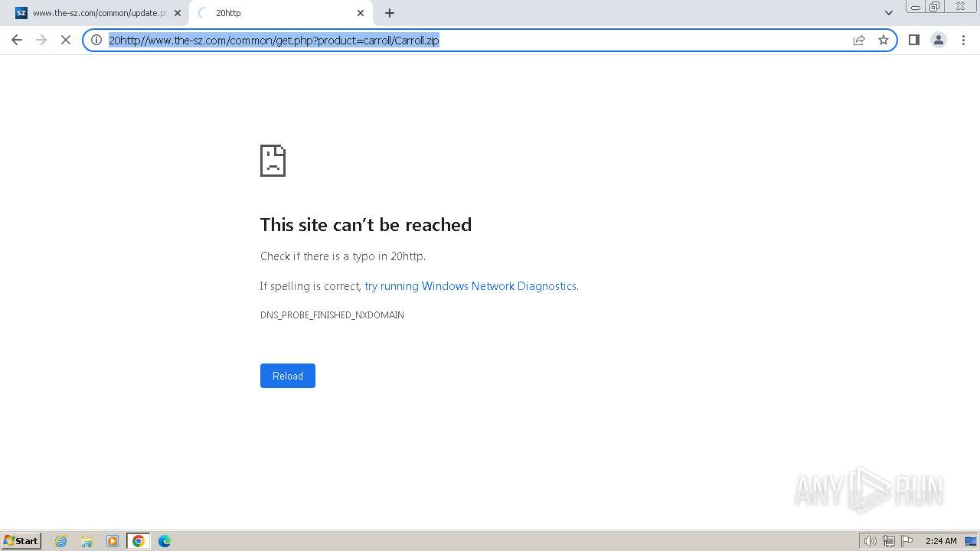This screenshot has width=980, height=551.
Task: Open Windows Media Player from the taskbar
Action: coord(113,541)
